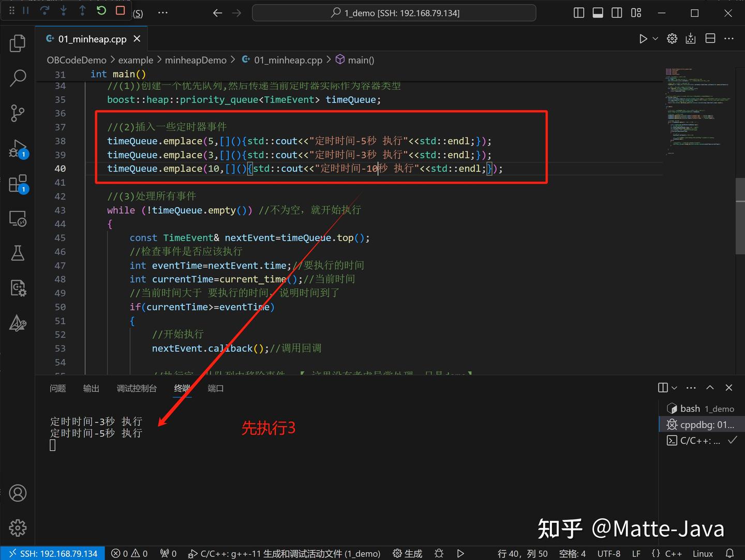The height and width of the screenshot is (560, 745).
Task: Open the Remote Explorer view
Action: pos(18,218)
